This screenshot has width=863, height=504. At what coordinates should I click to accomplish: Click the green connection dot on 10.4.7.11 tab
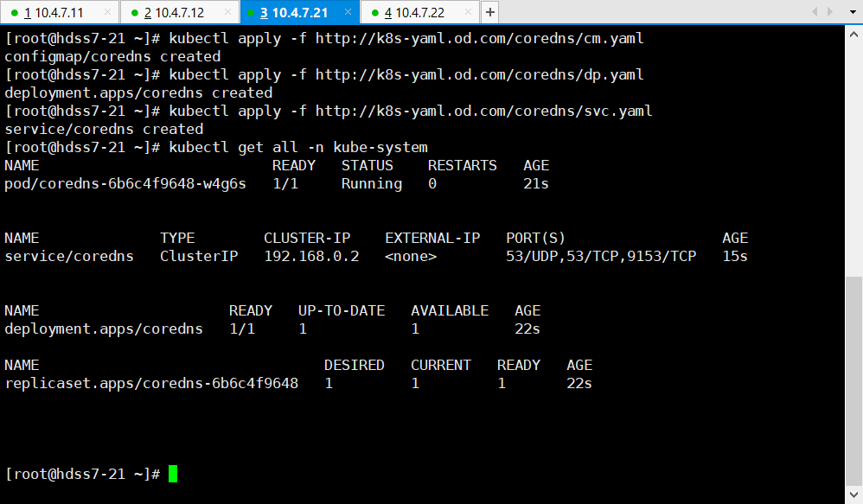pos(15,13)
